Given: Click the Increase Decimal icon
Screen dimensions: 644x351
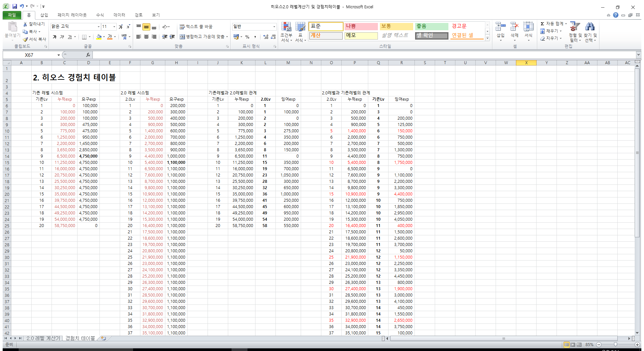Looking at the screenshot, I should pyautogui.click(x=265, y=37).
